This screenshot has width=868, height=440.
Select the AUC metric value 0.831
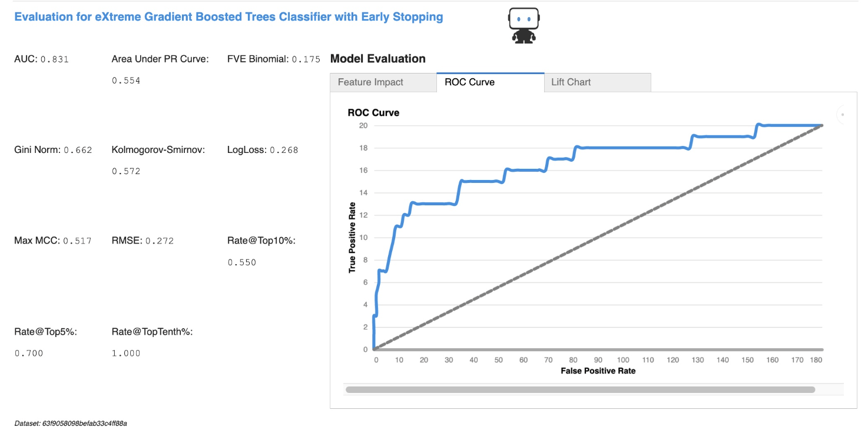click(54, 59)
